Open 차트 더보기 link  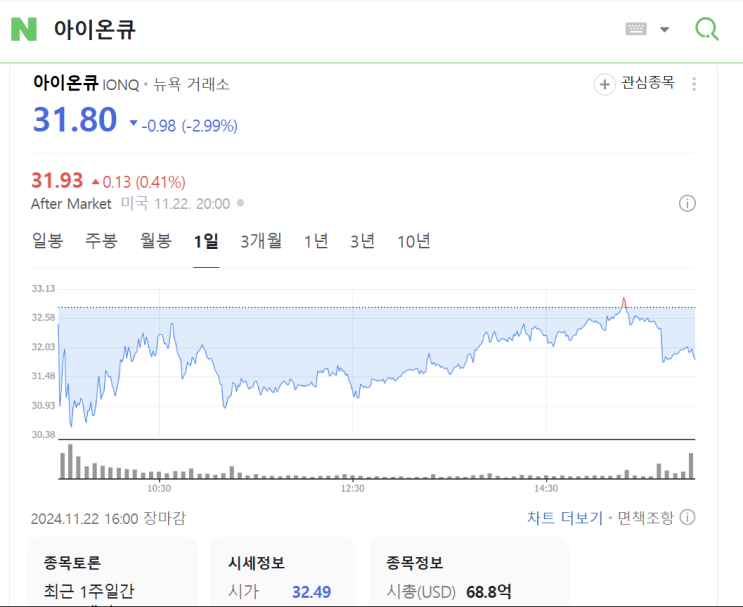tap(565, 518)
